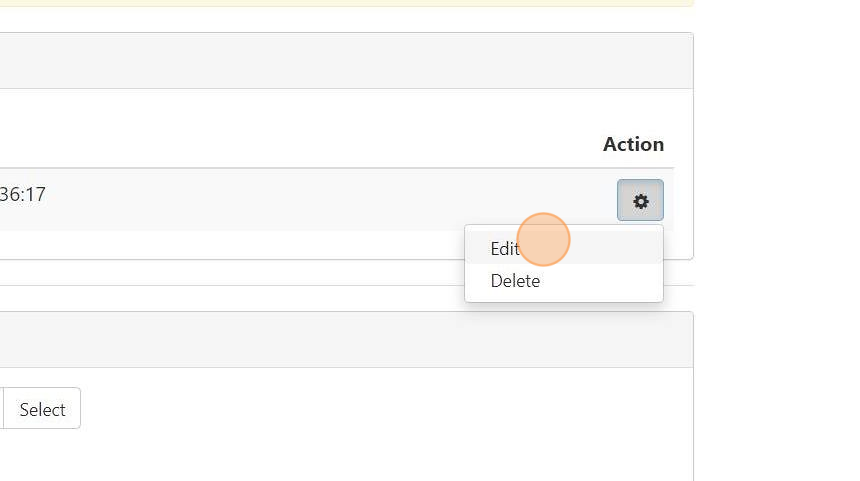
Task: Click the orange highlight circle next to Edit
Action: pos(544,240)
